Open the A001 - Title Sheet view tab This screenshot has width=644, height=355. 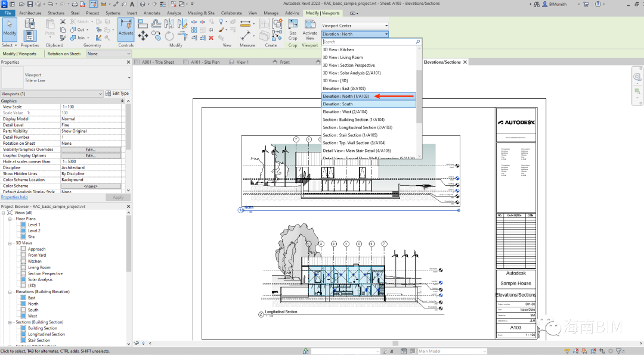(154, 63)
